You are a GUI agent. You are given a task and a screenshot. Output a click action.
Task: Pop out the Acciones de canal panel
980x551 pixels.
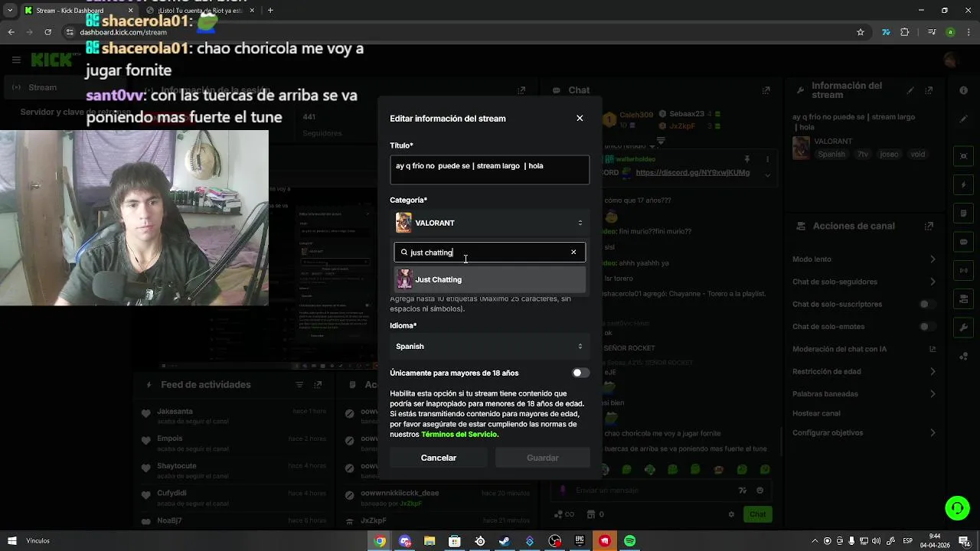929,227
